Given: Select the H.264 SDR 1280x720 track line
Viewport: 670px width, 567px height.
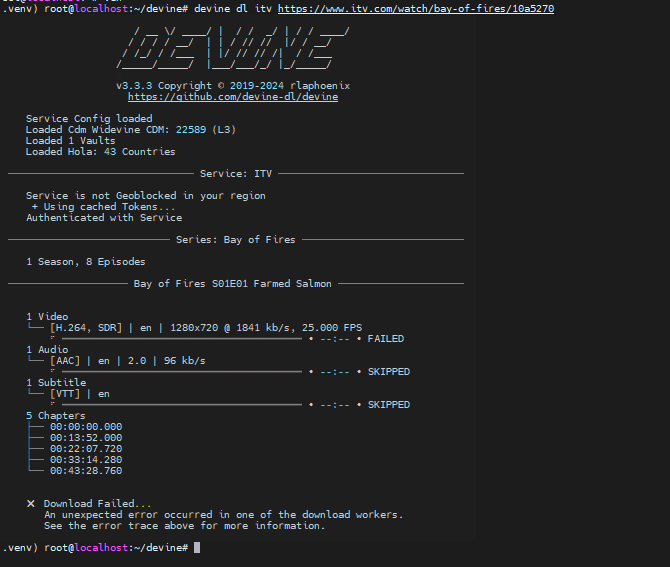Looking at the screenshot, I should [x=206, y=328].
